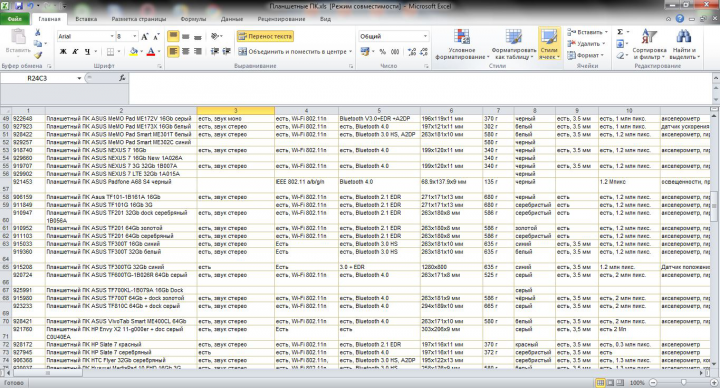720x388 pixels.
Task: Expand the font color dropdown arrow
Action: [x=159, y=51]
